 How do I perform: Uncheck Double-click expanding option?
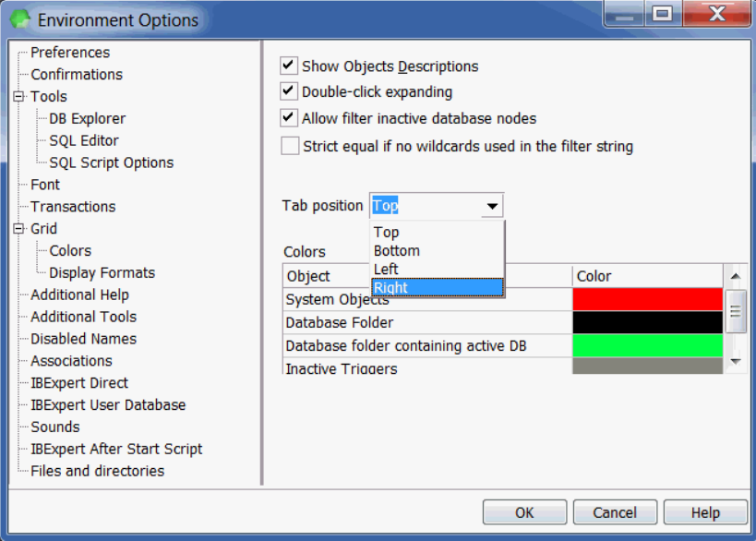[290, 92]
